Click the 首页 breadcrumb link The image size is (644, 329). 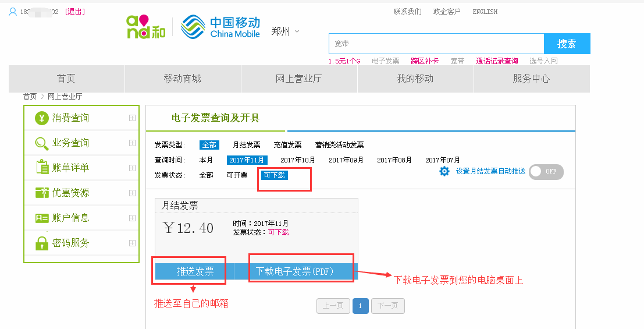click(x=30, y=97)
